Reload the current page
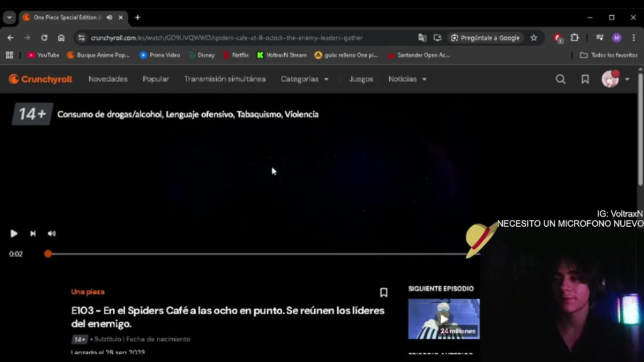Image resolution: width=644 pixels, height=362 pixels. click(x=44, y=38)
